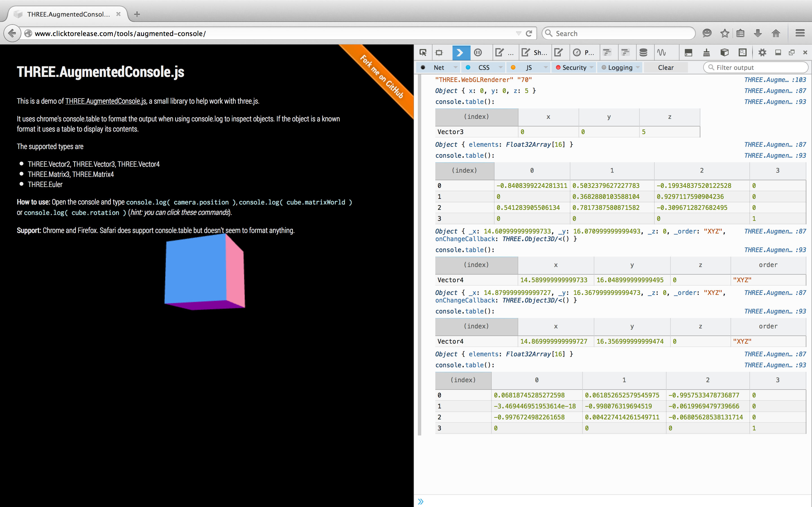Open Firefox downloads arrow icon
This screenshot has width=812, height=507.
[757, 33]
